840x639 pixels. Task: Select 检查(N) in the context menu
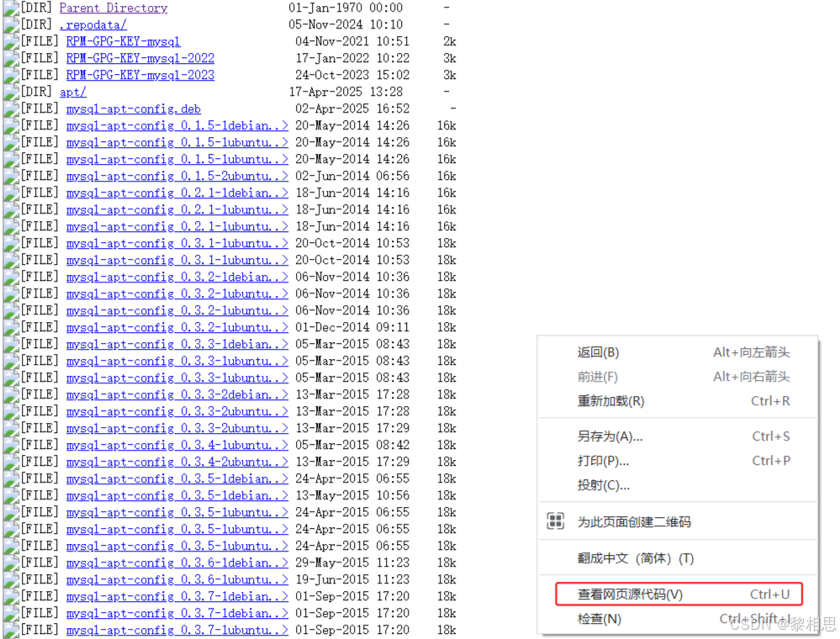[678, 619]
